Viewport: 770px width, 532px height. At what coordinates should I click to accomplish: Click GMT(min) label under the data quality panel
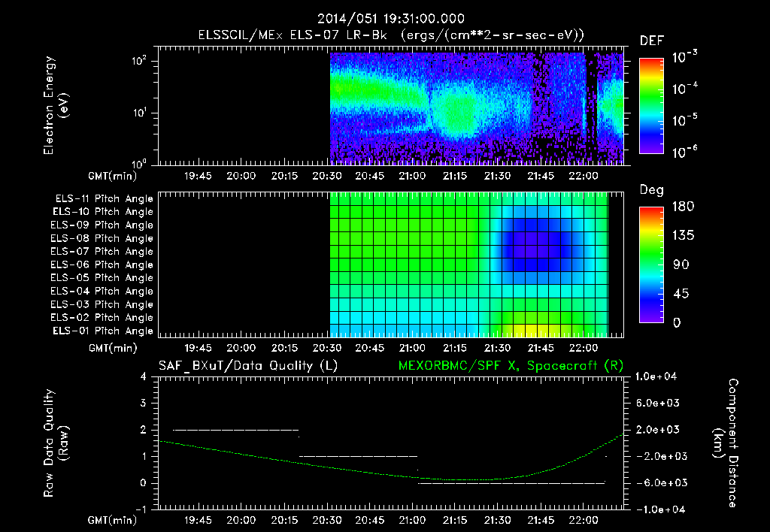[112, 520]
